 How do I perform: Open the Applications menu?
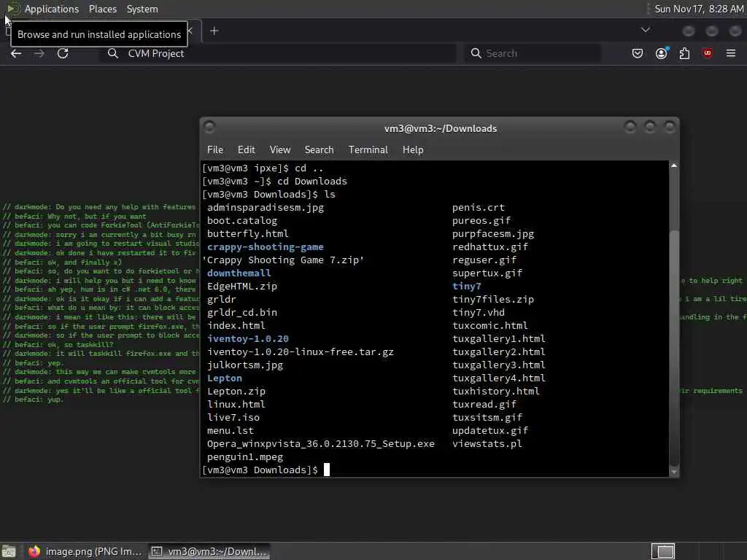point(52,9)
